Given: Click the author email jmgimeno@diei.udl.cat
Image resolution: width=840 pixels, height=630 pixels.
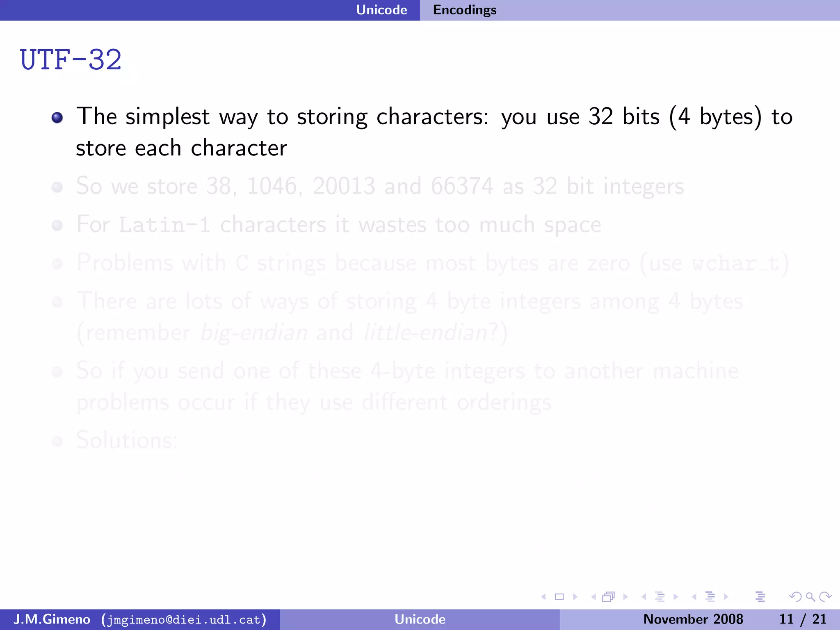Looking at the screenshot, I should coord(184,619).
